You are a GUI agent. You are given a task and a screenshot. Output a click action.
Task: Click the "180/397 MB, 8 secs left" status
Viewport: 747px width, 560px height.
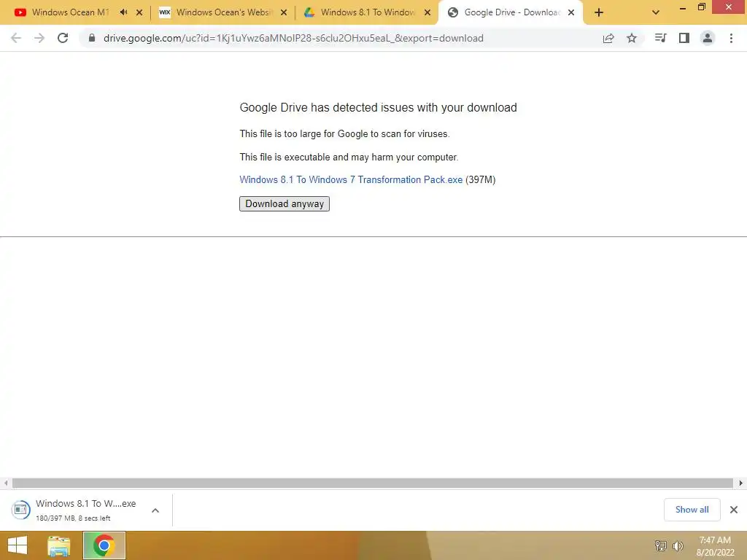tap(73, 518)
